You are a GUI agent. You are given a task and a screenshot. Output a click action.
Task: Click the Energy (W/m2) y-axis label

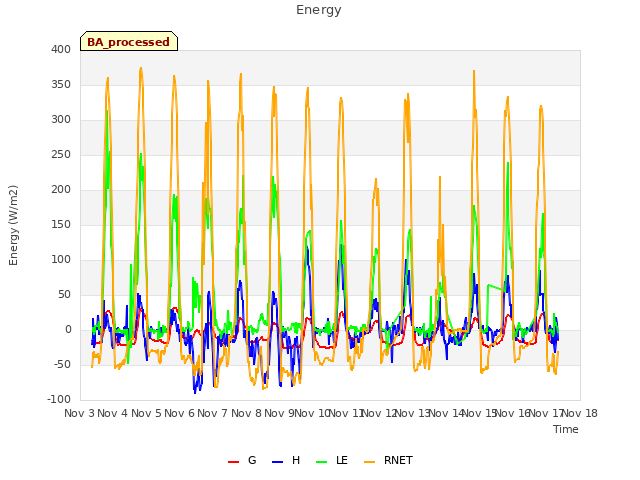[x=13, y=225]
